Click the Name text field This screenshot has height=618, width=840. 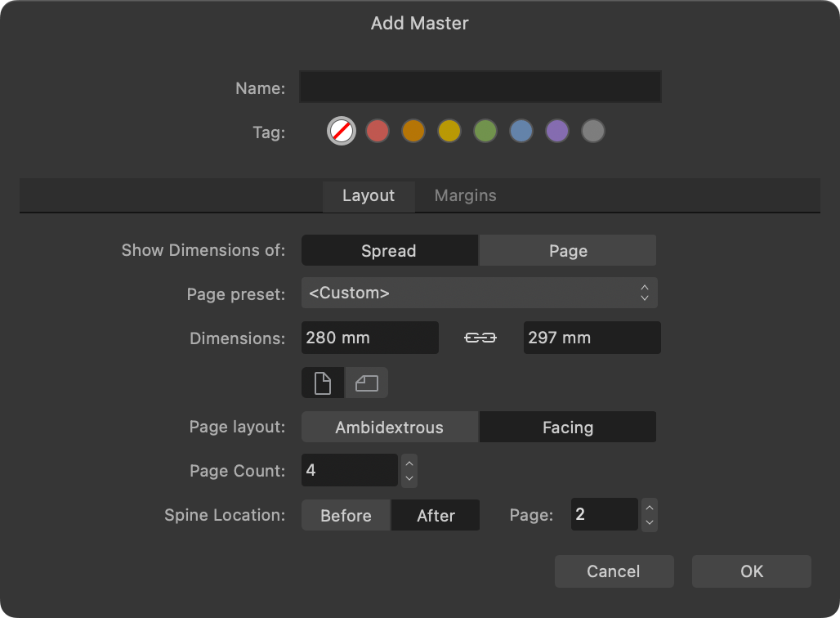click(480, 87)
